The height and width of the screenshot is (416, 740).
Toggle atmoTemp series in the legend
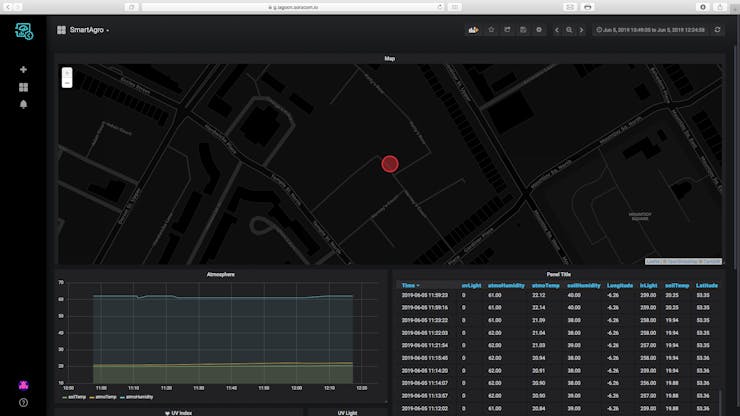point(106,397)
